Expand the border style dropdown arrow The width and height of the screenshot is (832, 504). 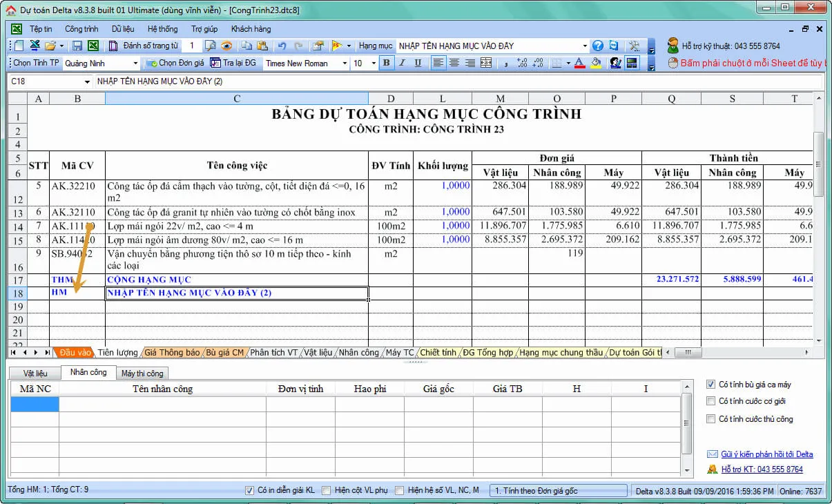click(x=568, y=63)
